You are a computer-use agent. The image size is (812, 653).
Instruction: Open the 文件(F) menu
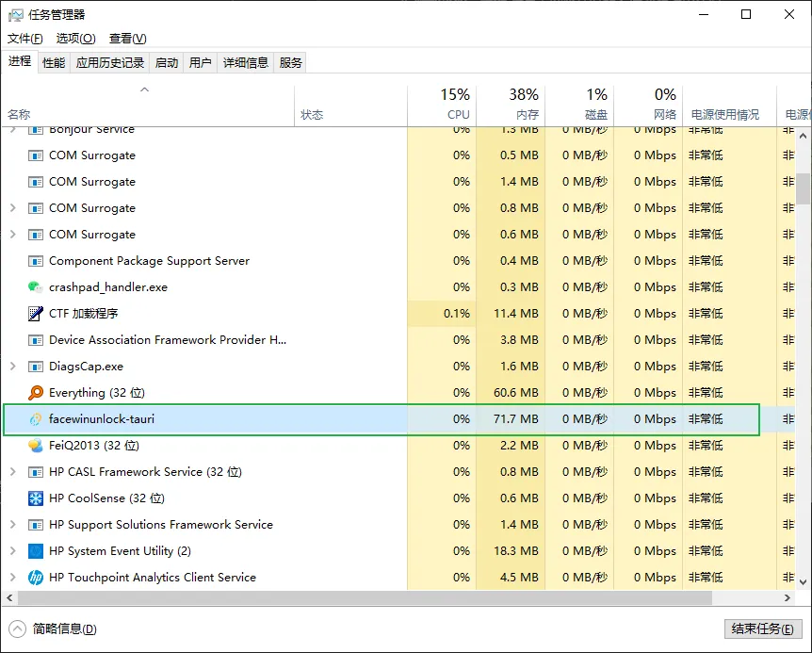24,39
